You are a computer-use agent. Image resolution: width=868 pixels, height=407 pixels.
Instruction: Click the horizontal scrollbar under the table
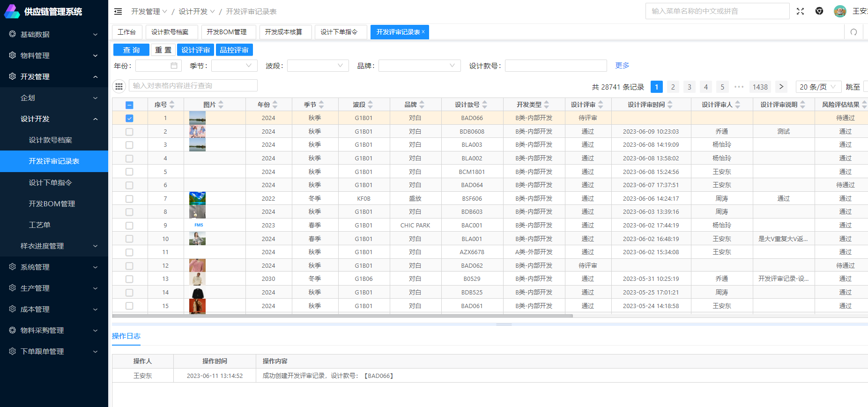342,316
